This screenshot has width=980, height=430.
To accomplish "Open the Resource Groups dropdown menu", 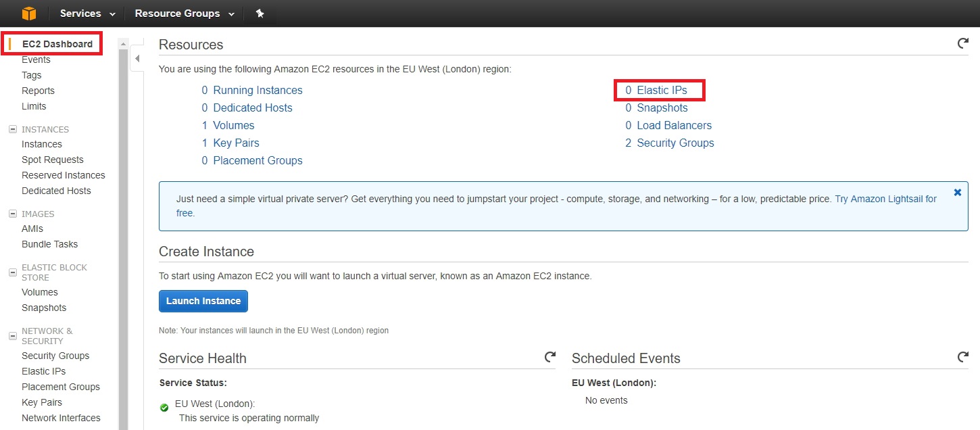I will (185, 14).
